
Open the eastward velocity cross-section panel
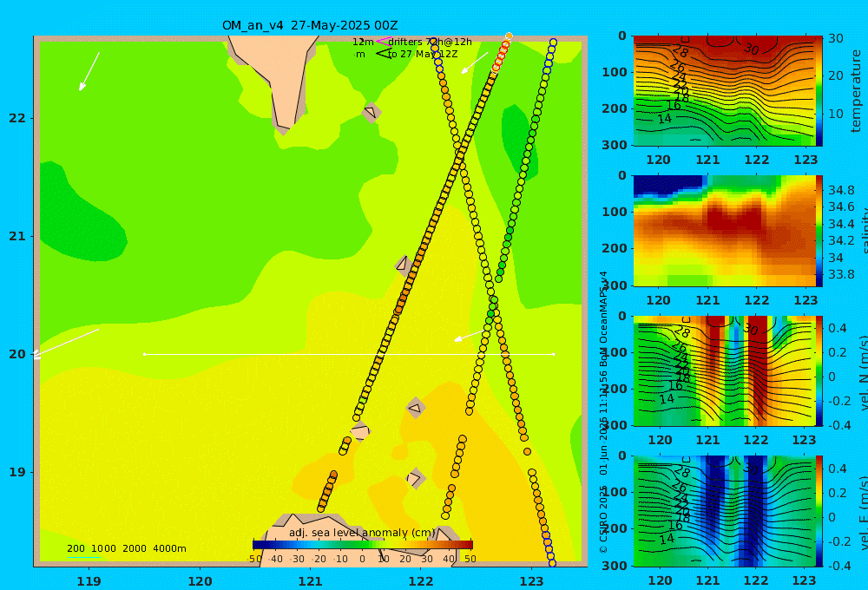[x=724, y=511]
